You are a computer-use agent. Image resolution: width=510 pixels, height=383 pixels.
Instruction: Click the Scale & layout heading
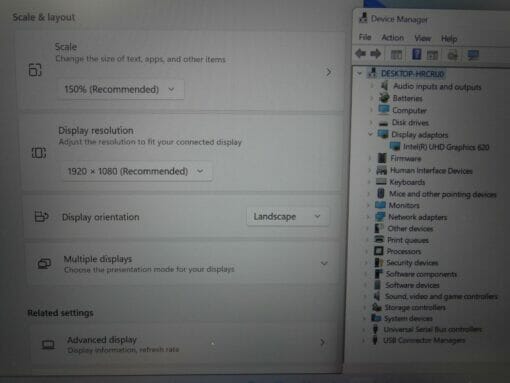44,17
